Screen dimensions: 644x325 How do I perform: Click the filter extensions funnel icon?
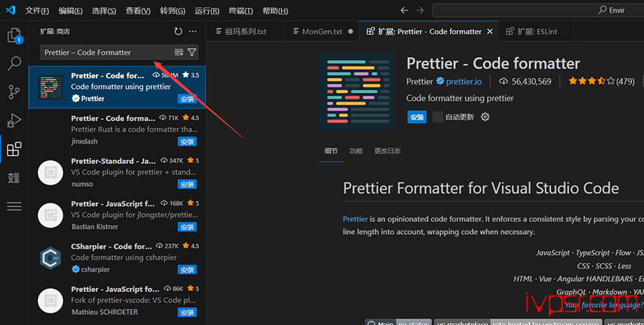pos(192,52)
